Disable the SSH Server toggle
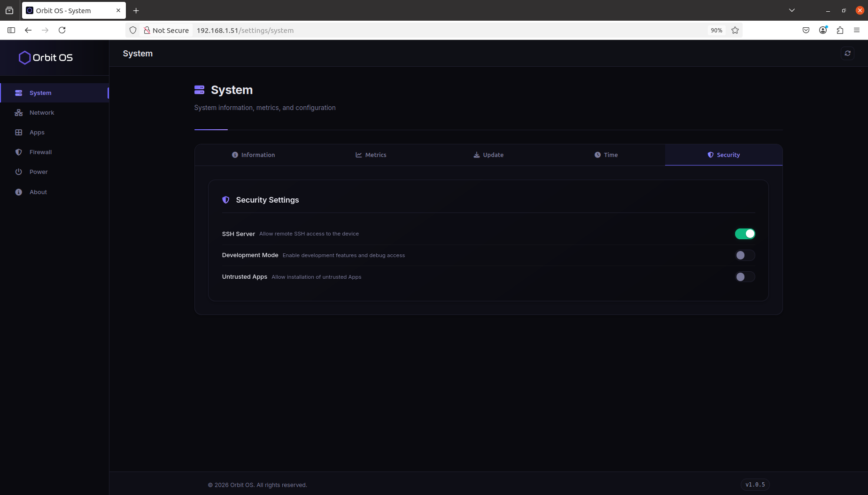The height and width of the screenshot is (495, 868). point(745,234)
